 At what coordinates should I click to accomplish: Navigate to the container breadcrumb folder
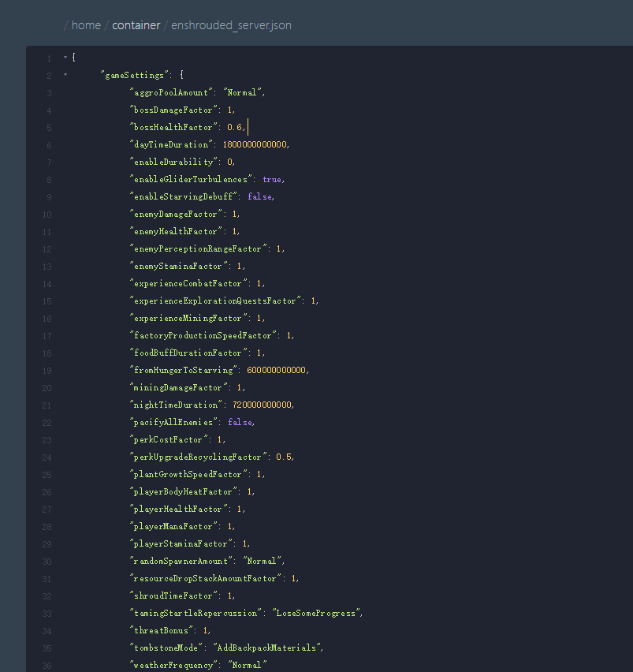(x=136, y=25)
